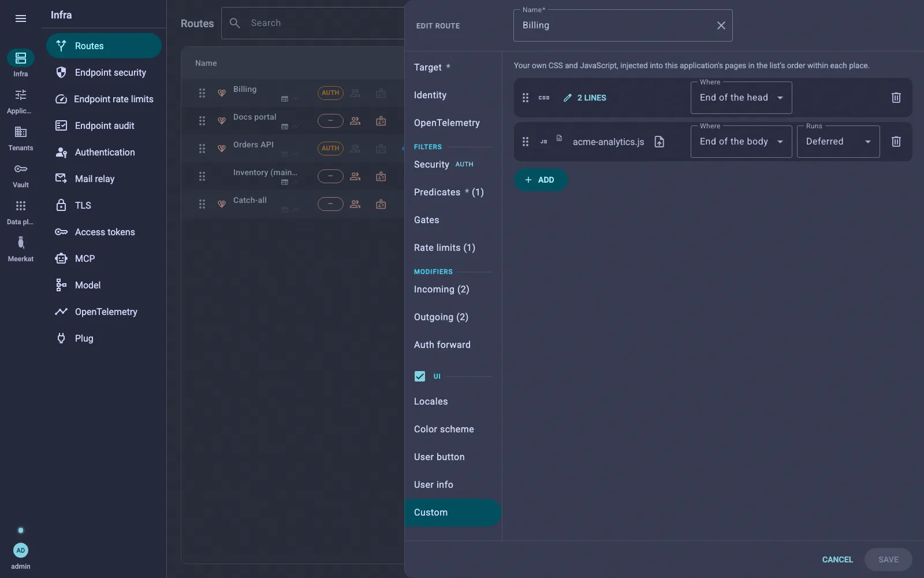Click the users icon in the Docs portal row
924x578 pixels.
click(355, 121)
